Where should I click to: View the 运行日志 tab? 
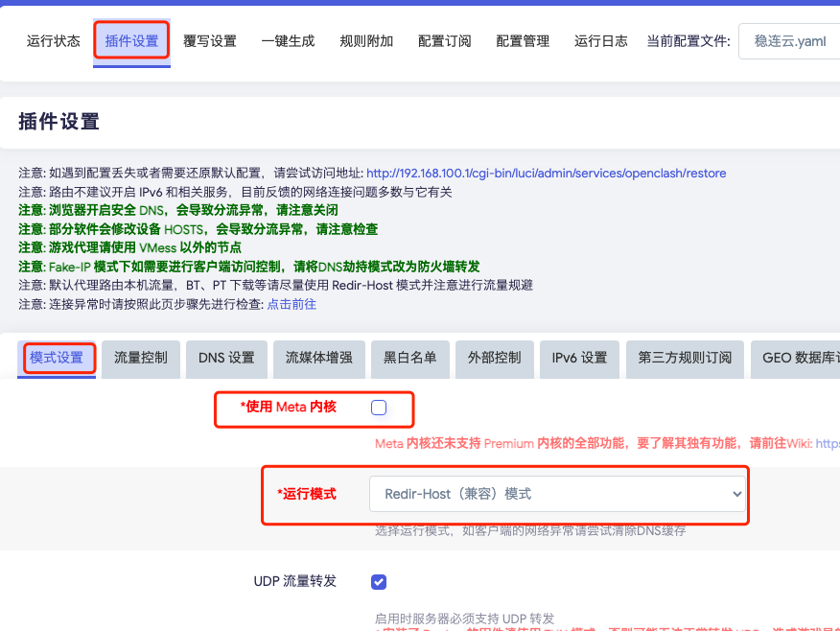coord(601,41)
